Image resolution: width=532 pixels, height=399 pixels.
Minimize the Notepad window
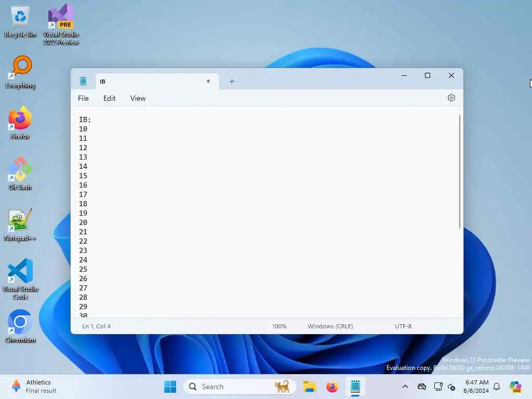pos(404,75)
